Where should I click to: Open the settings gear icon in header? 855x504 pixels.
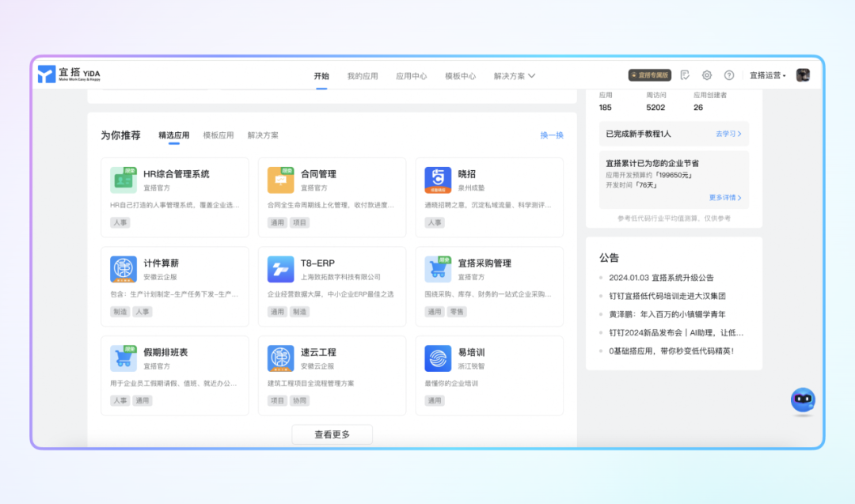tap(707, 75)
